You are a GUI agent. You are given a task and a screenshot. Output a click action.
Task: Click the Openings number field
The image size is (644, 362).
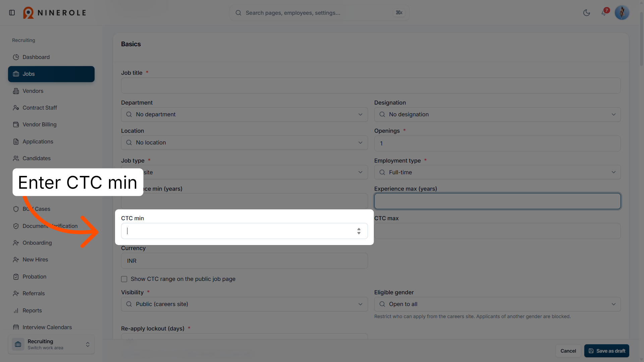point(497,143)
